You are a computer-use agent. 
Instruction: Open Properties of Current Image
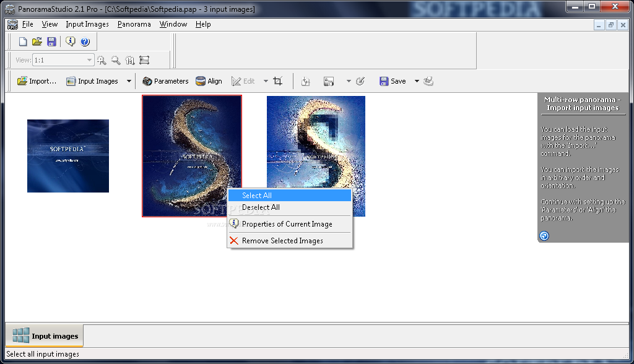[x=287, y=224]
